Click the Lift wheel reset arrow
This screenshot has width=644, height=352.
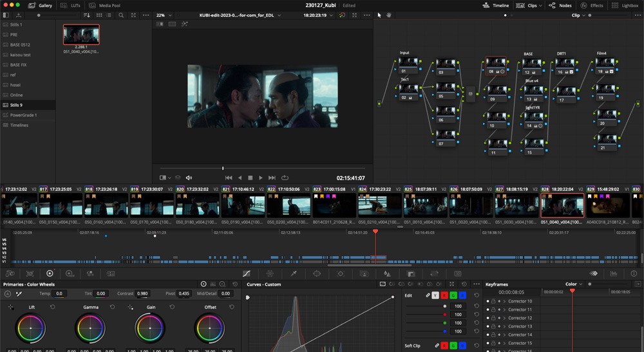pos(53,308)
